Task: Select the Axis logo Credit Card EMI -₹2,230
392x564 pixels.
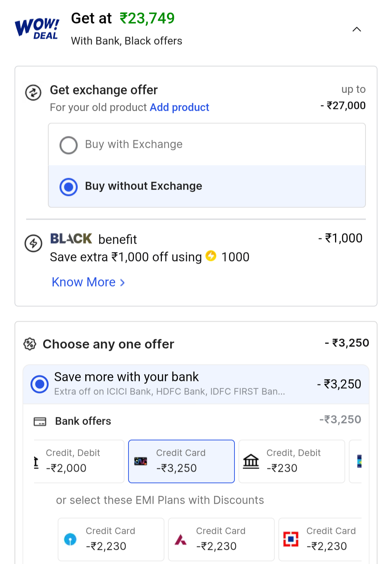Action: coord(221,539)
